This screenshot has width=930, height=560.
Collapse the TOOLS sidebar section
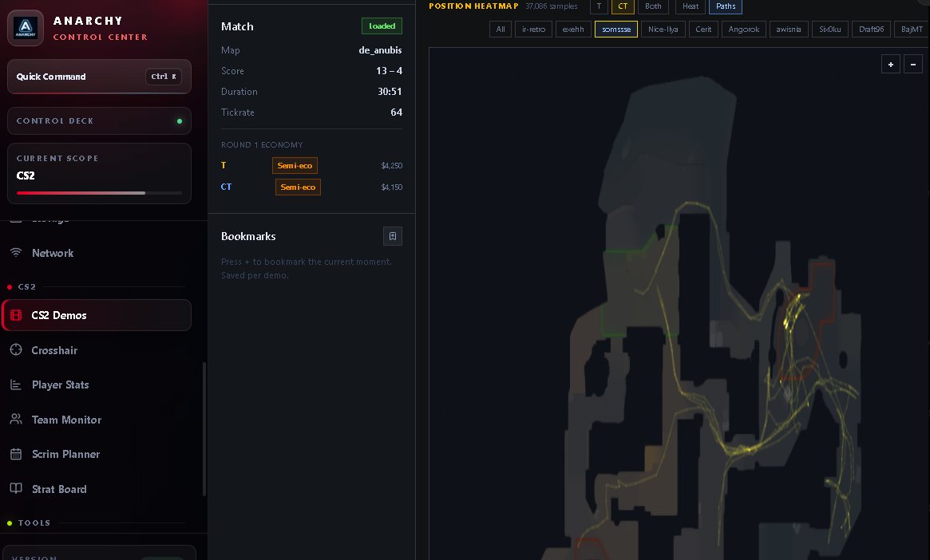[x=34, y=523]
